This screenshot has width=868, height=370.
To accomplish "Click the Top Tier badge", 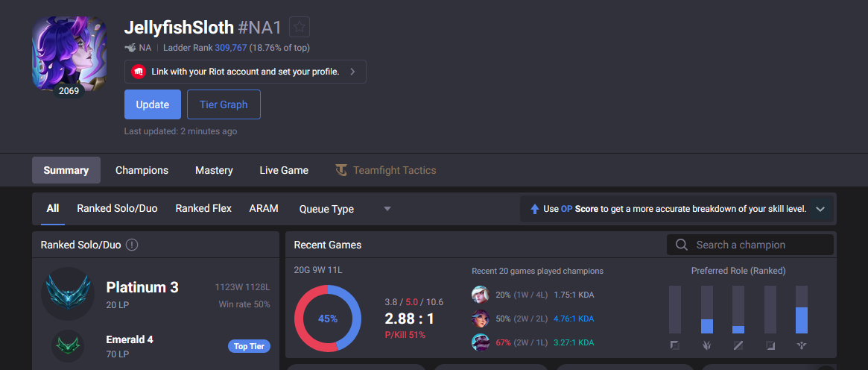I will 249,347.
